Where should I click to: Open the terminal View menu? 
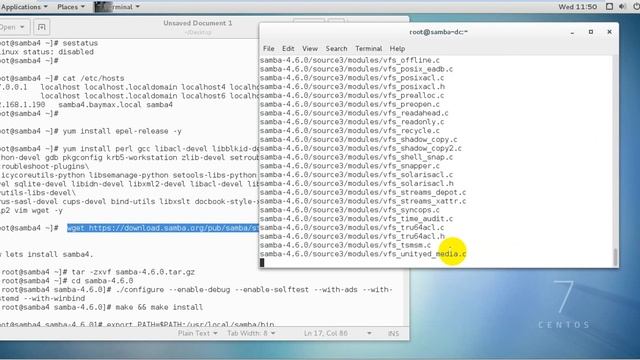coord(310,49)
